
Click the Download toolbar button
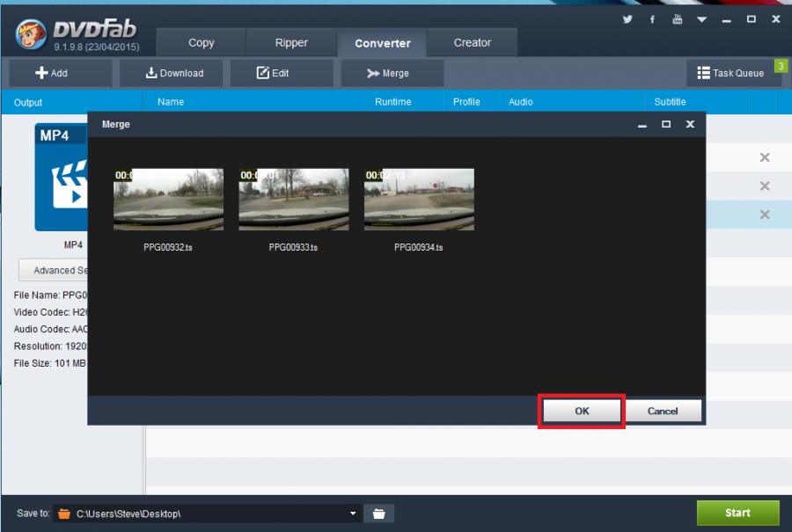coord(174,73)
